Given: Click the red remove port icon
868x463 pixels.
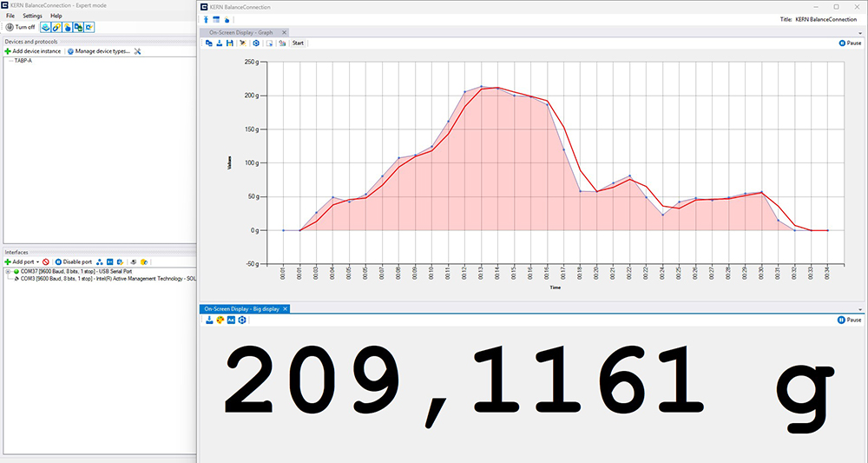Looking at the screenshot, I should tap(45, 261).
